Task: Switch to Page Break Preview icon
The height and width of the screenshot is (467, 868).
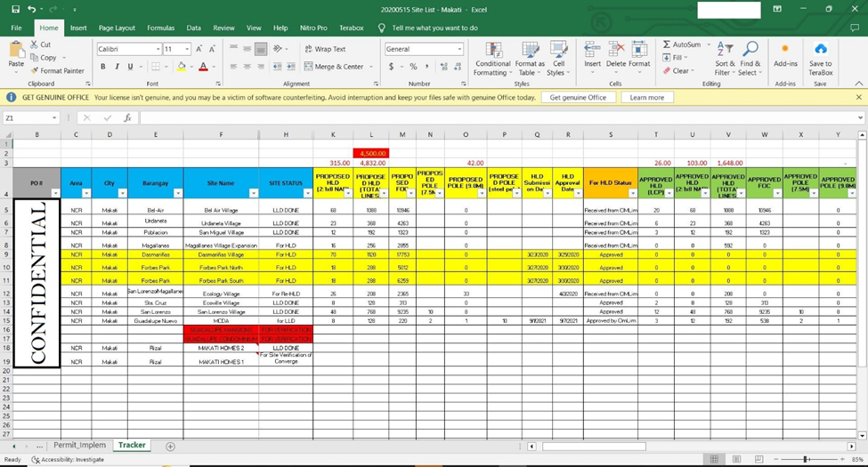Action: coord(758,459)
